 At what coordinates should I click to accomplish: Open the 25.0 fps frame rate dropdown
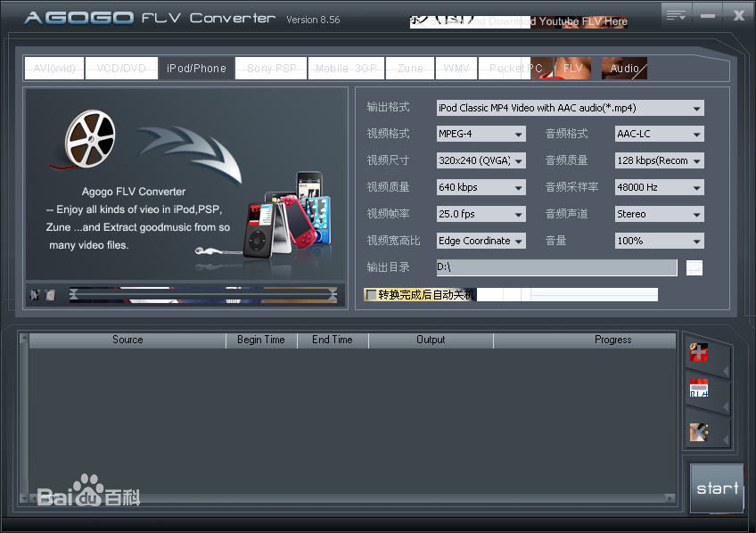(x=481, y=214)
